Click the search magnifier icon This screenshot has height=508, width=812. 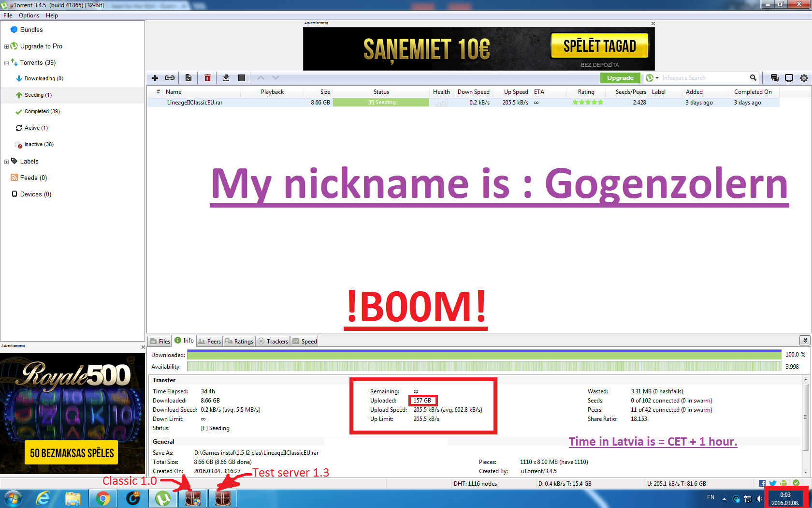tap(753, 78)
